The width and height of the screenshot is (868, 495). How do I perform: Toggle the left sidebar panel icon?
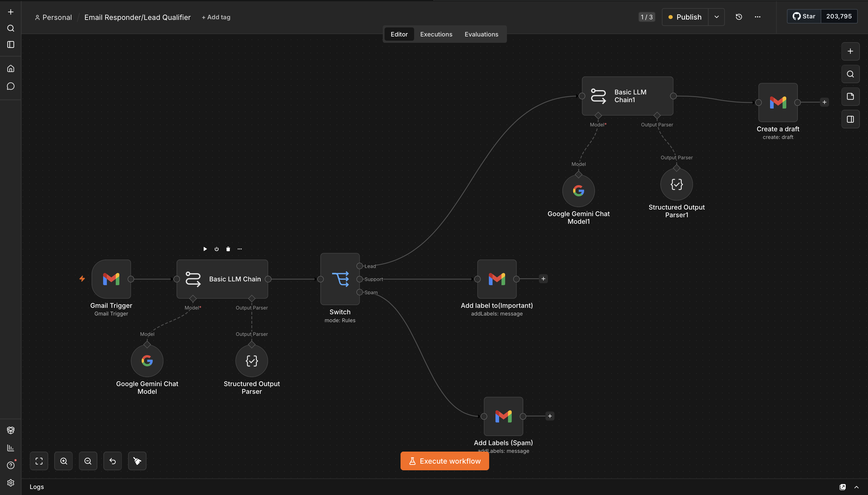point(11,45)
